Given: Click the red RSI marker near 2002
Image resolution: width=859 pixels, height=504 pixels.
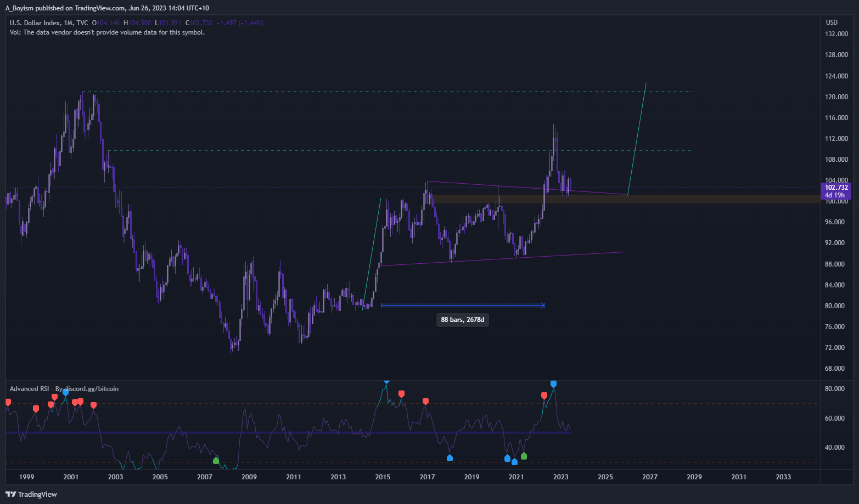Looking at the screenshot, I should (x=93, y=405).
